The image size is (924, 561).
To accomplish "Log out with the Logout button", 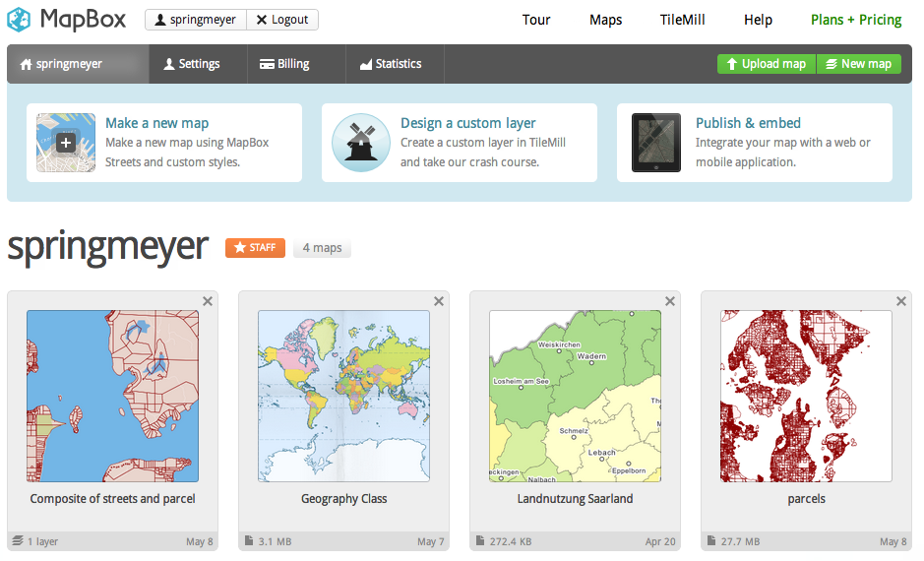I will 282,20.
